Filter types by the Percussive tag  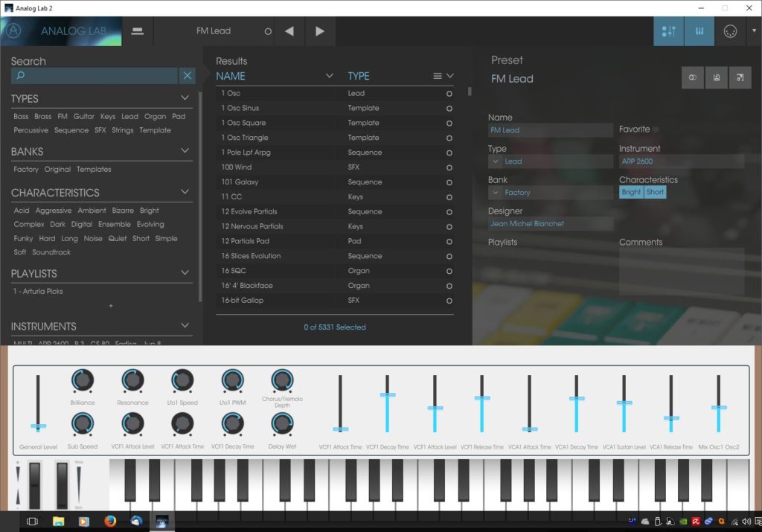[31, 130]
